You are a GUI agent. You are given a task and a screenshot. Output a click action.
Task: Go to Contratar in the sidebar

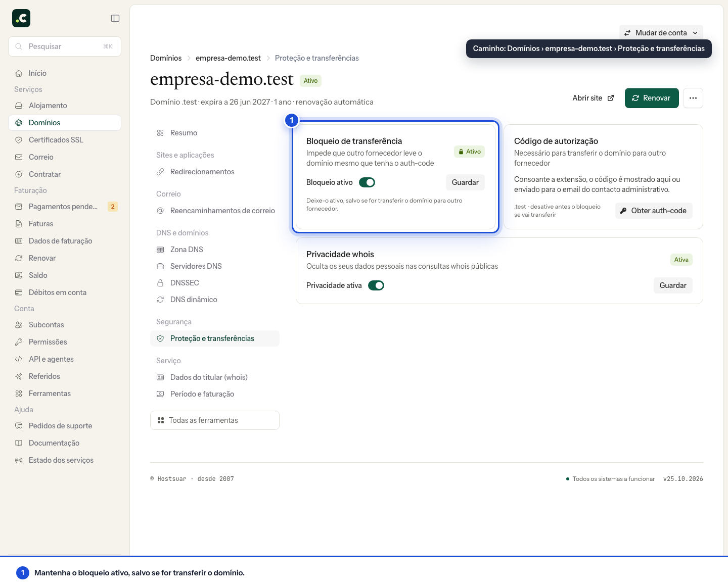click(x=65, y=174)
